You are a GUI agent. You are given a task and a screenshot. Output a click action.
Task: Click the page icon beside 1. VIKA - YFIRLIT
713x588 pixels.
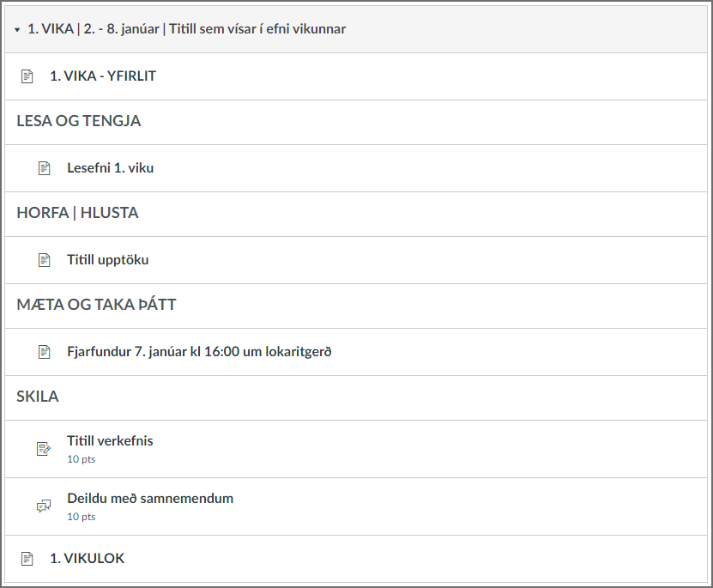pyautogui.click(x=27, y=76)
